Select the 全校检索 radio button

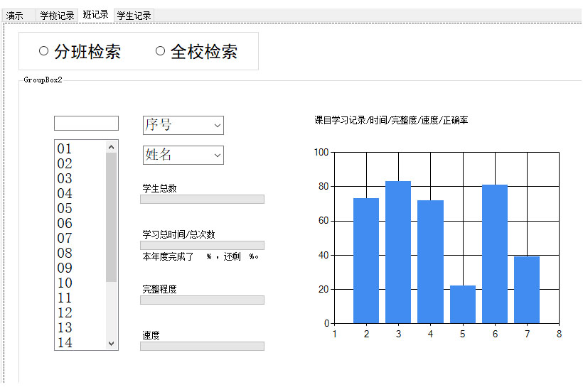(x=160, y=51)
